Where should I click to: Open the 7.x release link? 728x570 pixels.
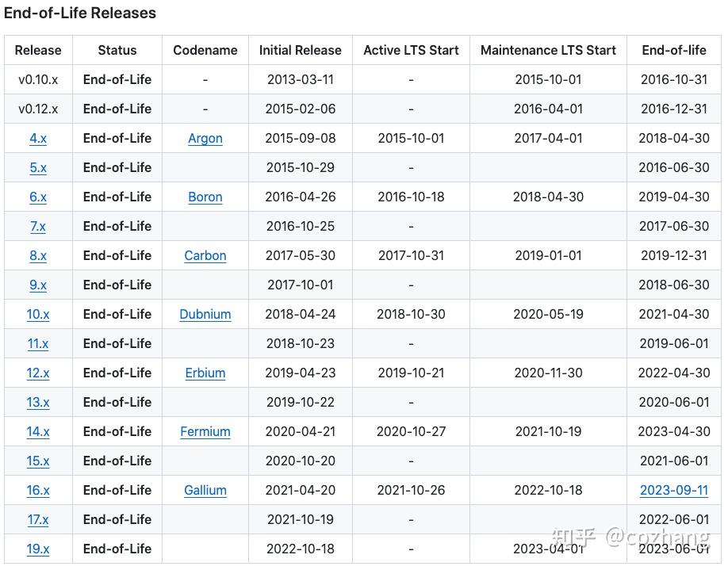click(x=38, y=226)
